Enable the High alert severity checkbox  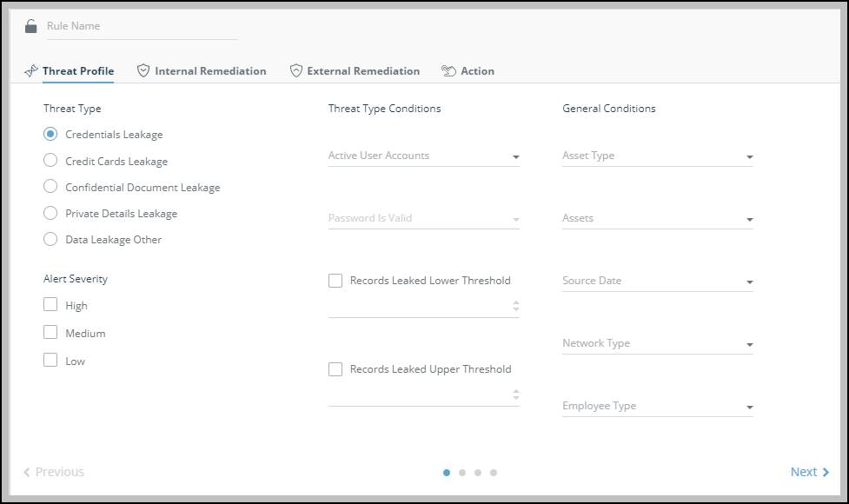50,305
